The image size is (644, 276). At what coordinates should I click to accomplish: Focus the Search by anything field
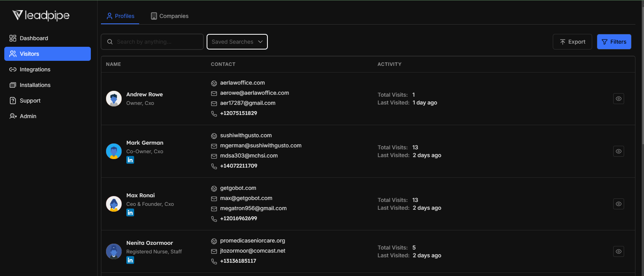coord(152,42)
